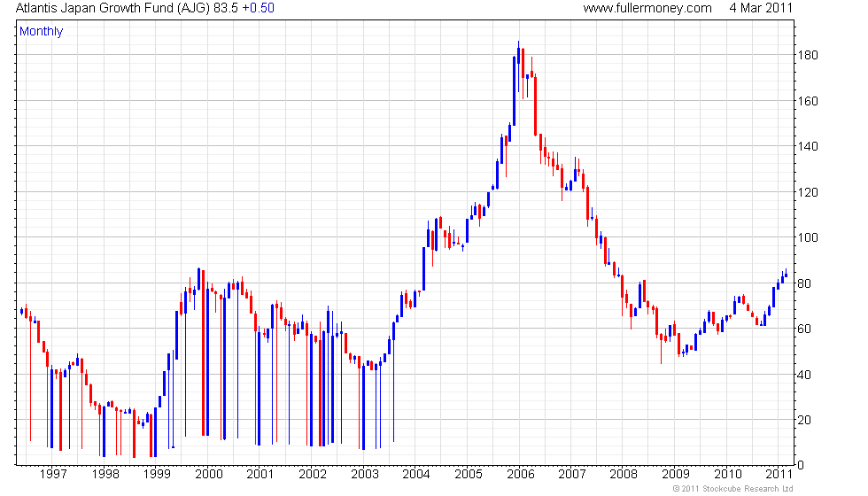This screenshot has height=496, width=868.
Task: Click the "© 2011 Stockcube Research Ltd" copyright text
Action: (x=733, y=489)
